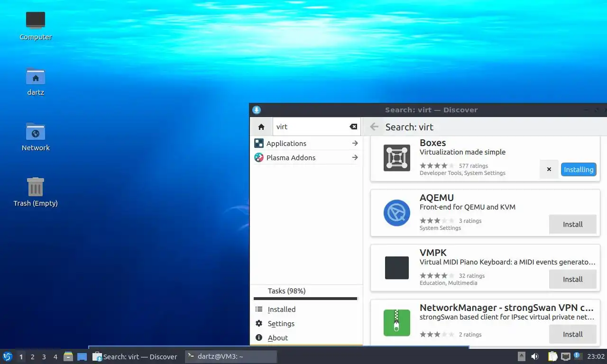Click the Installing button for Boxes

tap(579, 169)
